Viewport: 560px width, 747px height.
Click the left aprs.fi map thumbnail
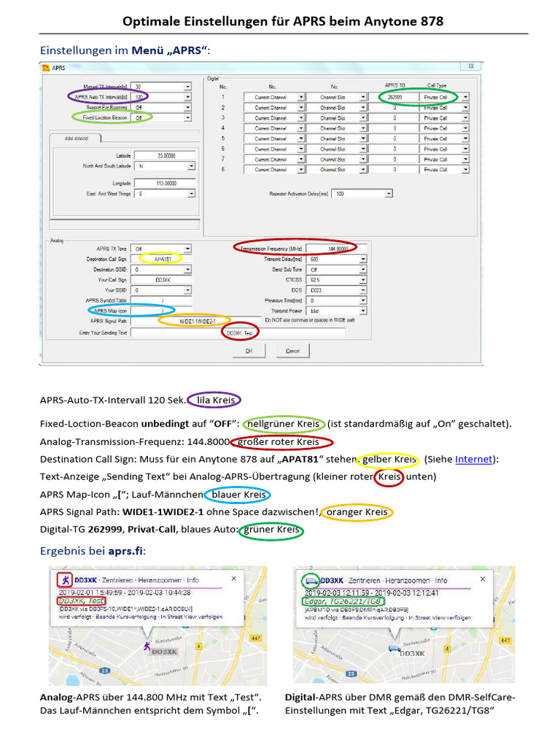157,625
